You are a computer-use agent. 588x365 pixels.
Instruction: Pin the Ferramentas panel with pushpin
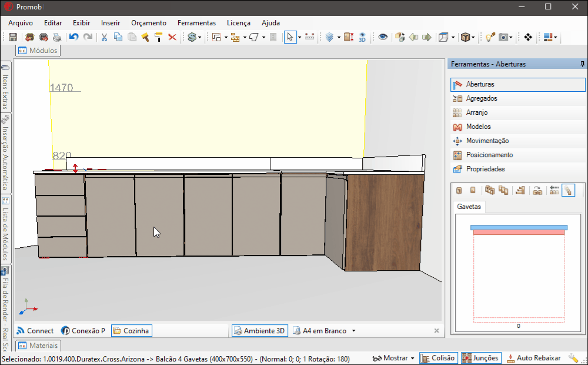click(x=582, y=64)
